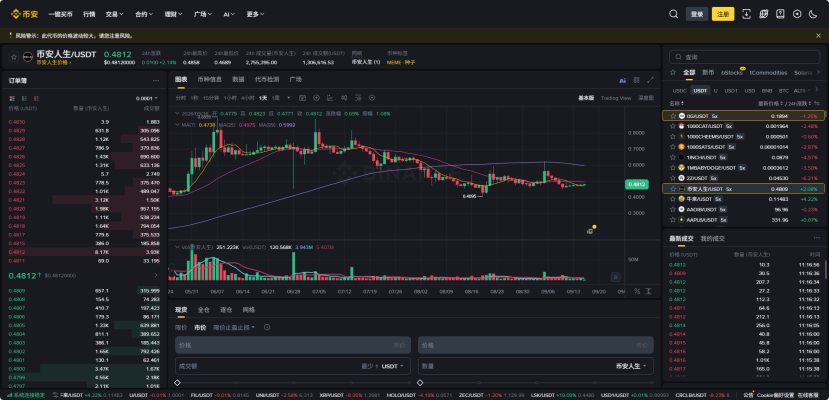Toggle the percent scale button on chart axis

637,291
